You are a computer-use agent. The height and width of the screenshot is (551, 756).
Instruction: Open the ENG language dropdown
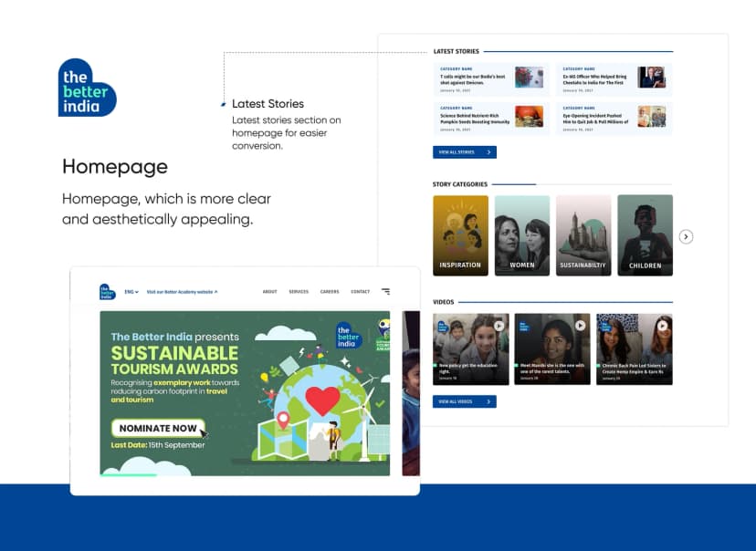[x=131, y=292]
